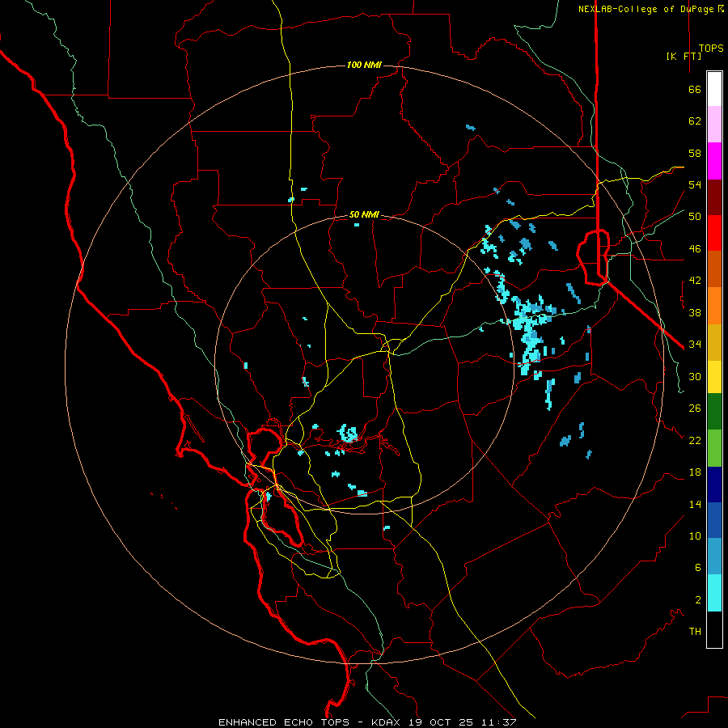The height and width of the screenshot is (728, 728).
Task: Click the "100 NMI" range ring label
Action: coord(364,65)
